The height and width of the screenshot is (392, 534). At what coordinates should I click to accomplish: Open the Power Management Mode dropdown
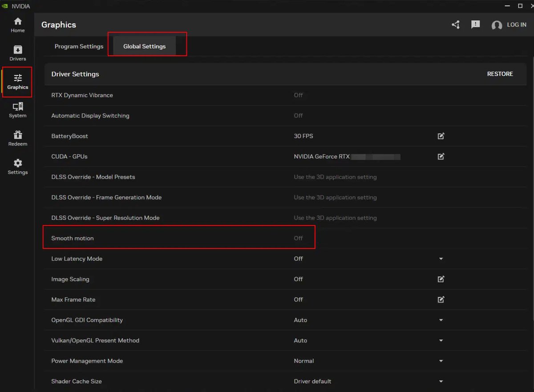(441, 361)
